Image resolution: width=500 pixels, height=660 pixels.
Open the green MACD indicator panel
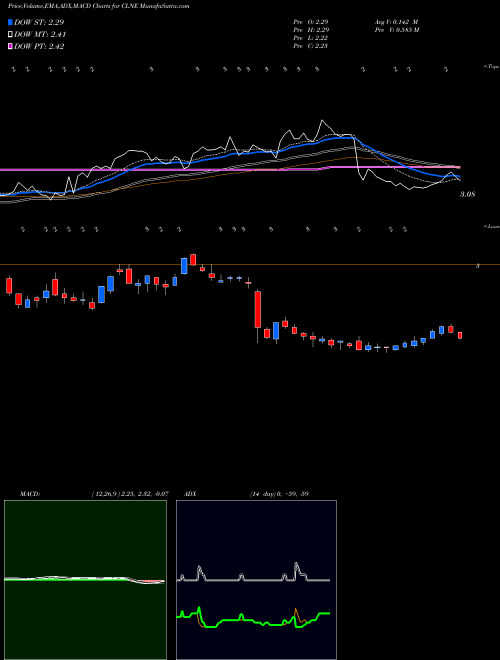click(x=85, y=580)
